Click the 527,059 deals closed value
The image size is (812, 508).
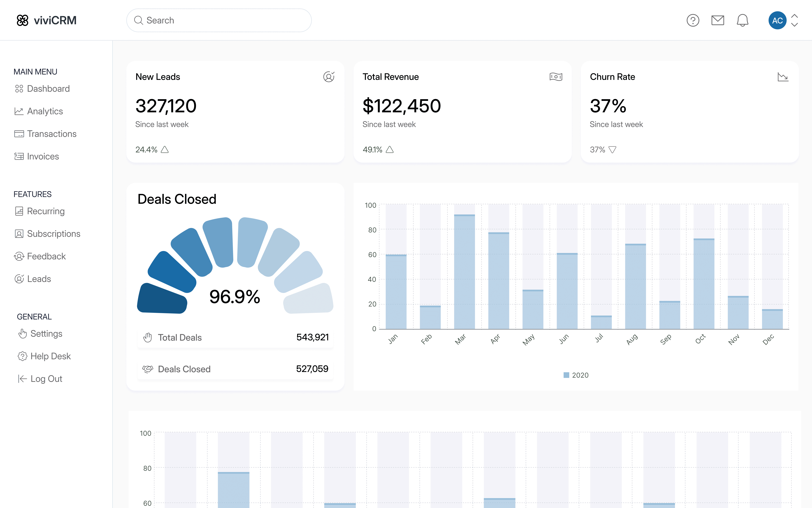(x=312, y=369)
